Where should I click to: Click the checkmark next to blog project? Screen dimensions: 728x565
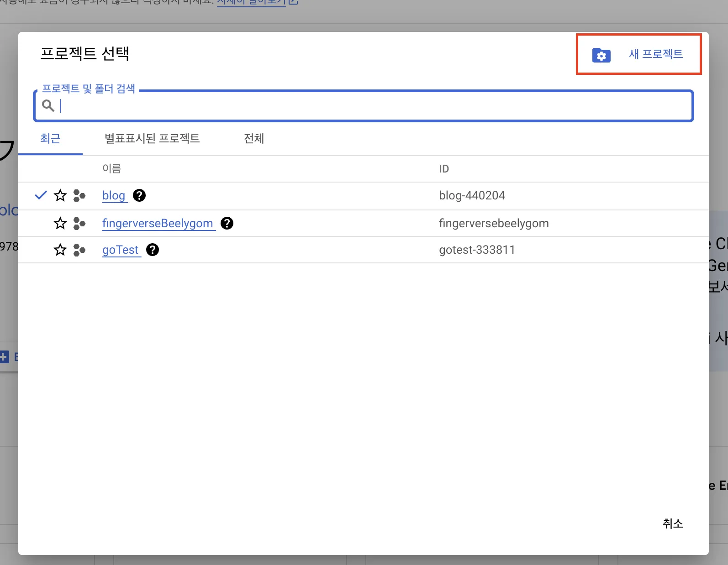point(41,195)
